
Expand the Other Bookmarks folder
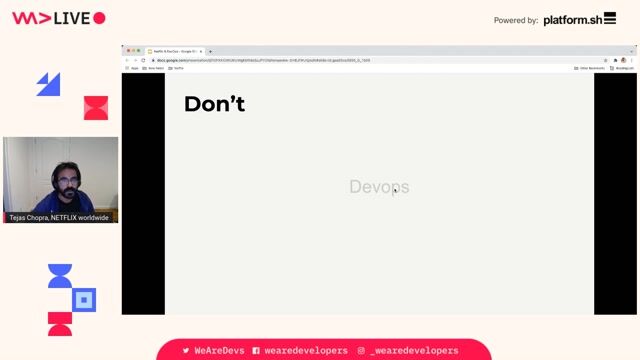pos(589,68)
